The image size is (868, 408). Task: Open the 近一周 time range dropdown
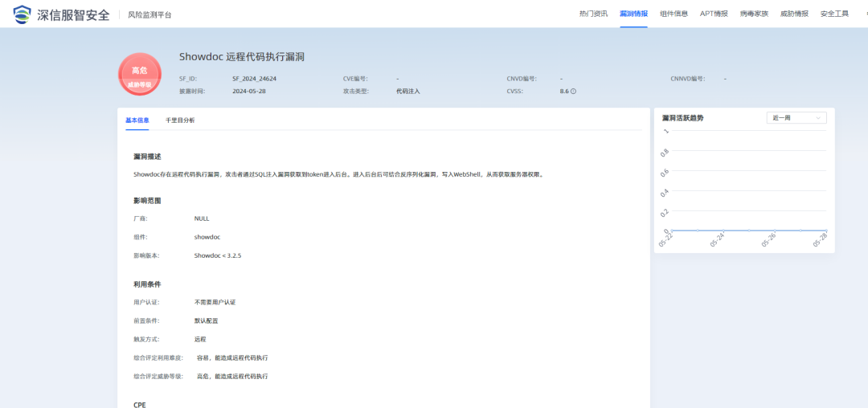pyautogui.click(x=796, y=118)
